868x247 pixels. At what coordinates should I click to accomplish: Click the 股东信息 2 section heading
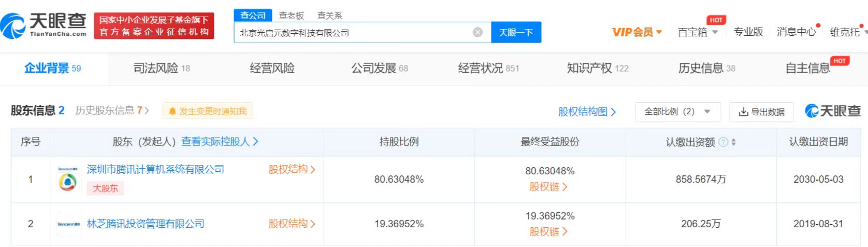tap(37, 111)
